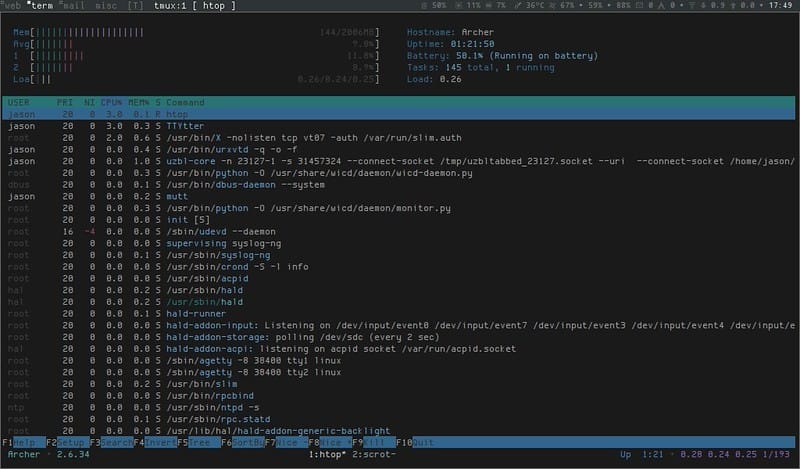Open F2 Setup in htop footer
This screenshot has height=469, width=800.
click(68, 442)
